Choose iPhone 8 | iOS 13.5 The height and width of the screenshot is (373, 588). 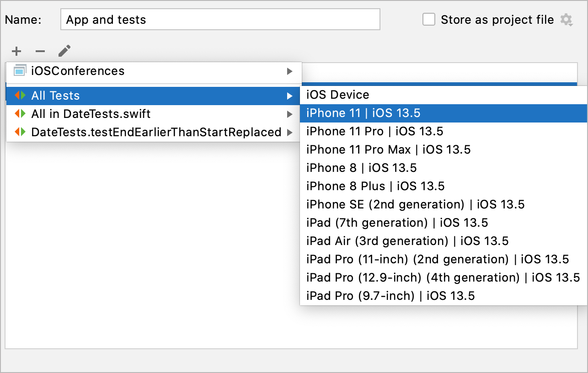click(x=444, y=168)
